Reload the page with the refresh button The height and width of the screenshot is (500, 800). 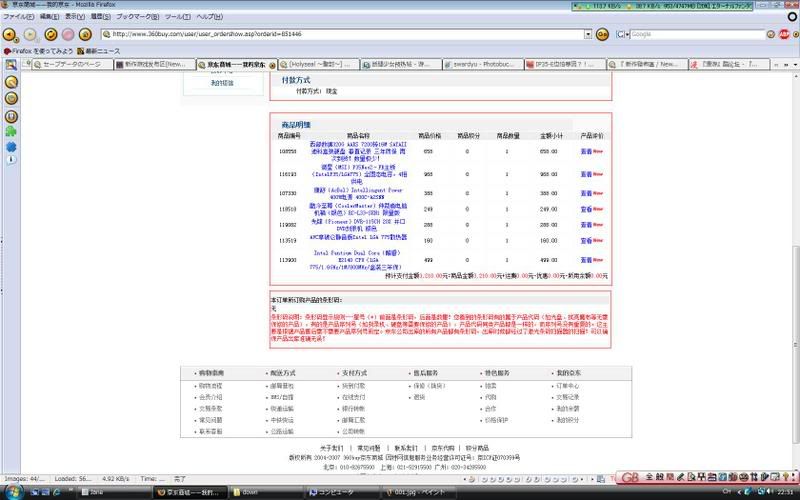[x=51, y=34]
